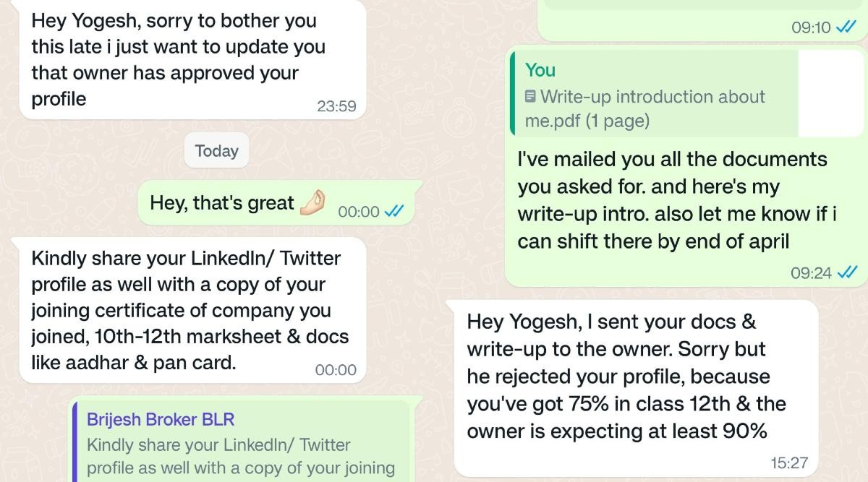868x482 pixels.
Task: Open the quoted Brijesh reply preview text
Action: pyautogui.click(x=240, y=457)
